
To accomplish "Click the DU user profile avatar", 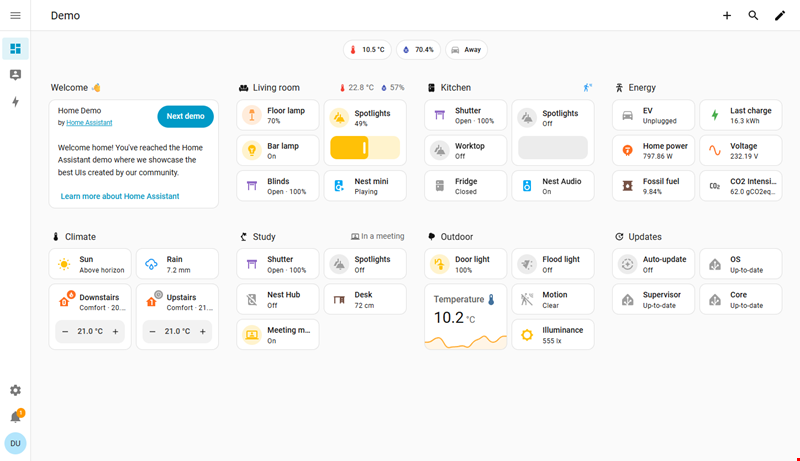I will coord(15,443).
